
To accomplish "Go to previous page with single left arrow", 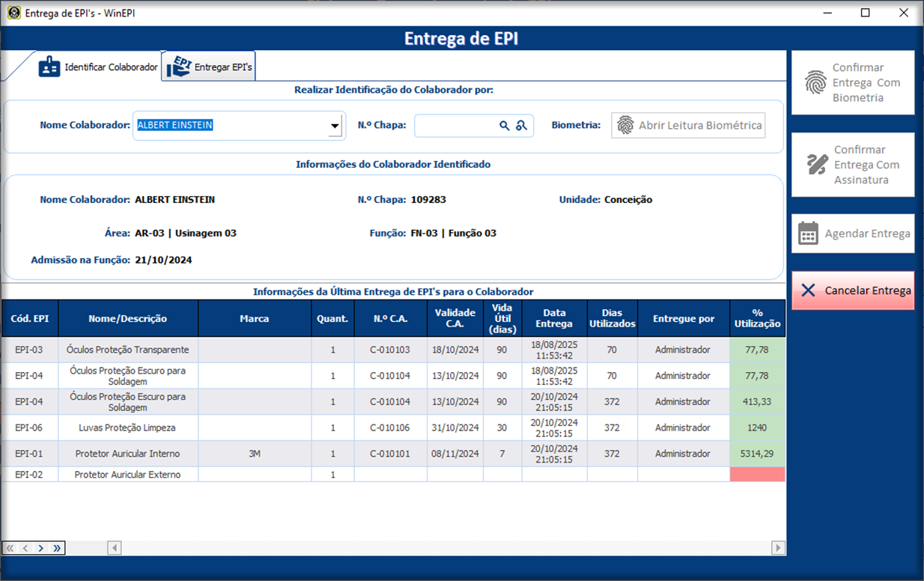I will [x=25, y=548].
